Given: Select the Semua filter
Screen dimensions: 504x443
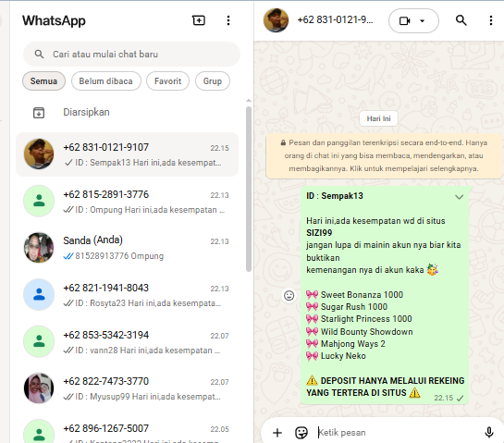Looking at the screenshot, I should 43,81.
